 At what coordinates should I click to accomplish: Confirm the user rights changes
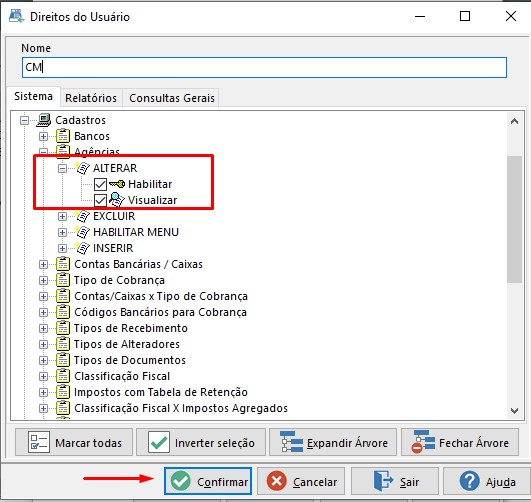click(208, 481)
